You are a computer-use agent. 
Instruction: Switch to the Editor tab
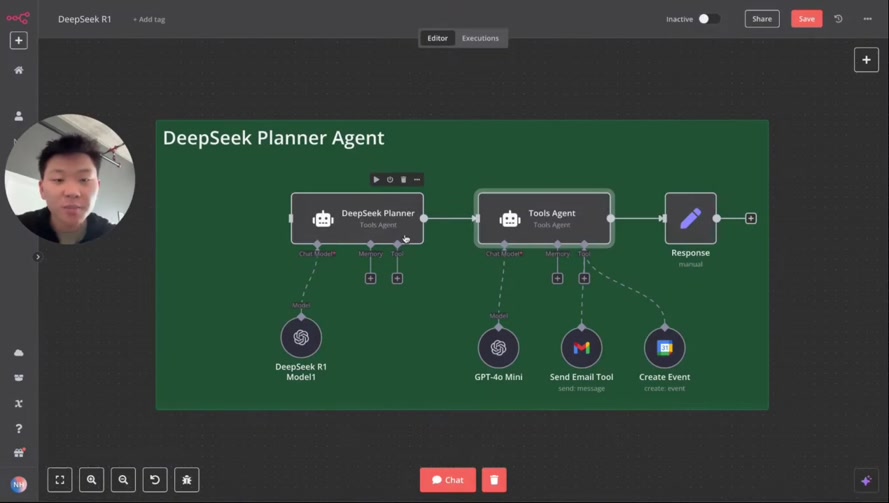[437, 38]
